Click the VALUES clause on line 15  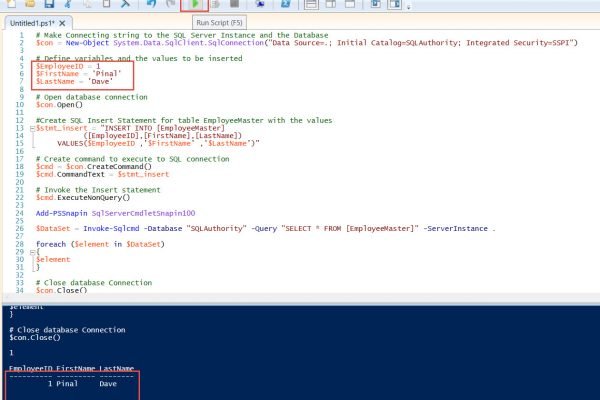(x=158, y=144)
